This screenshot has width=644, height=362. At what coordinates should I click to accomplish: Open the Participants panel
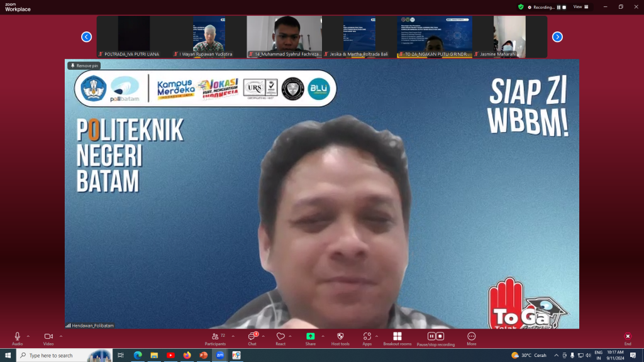pyautogui.click(x=215, y=337)
